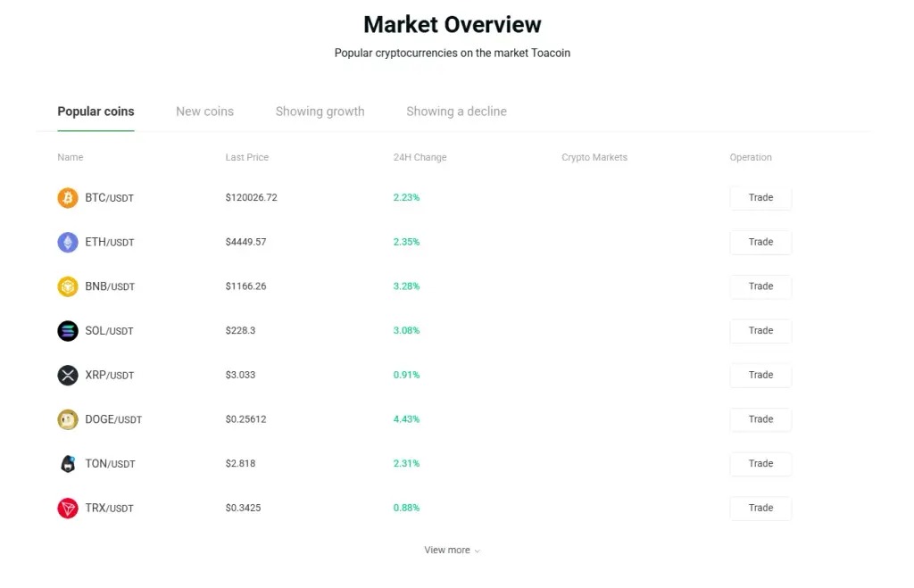Click the Dogecoin icon
This screenshot has height=588, width=914.
click(x=68, y=419)
